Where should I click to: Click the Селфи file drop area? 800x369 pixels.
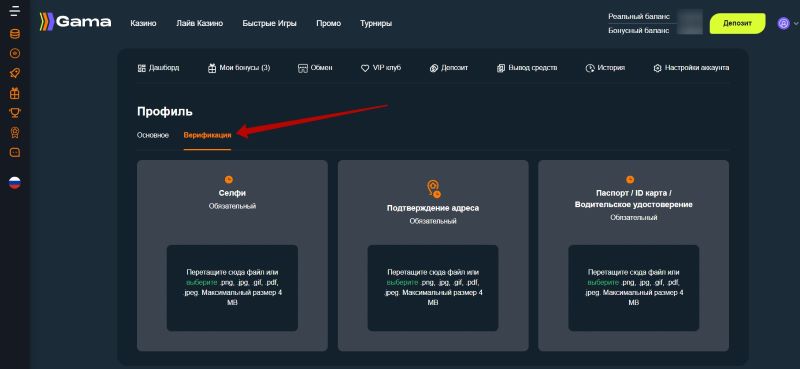point(232,288)
